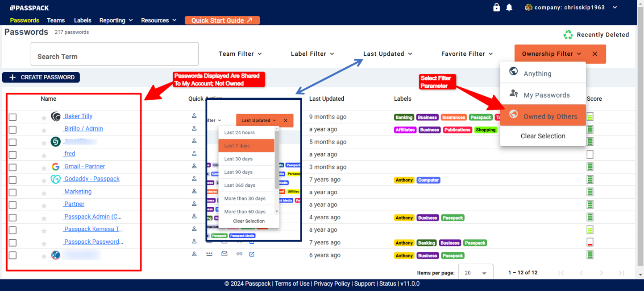The image size is (644, 291).
Task: Check the Passpack Admin row checkbox
Action: click(12, 217)
